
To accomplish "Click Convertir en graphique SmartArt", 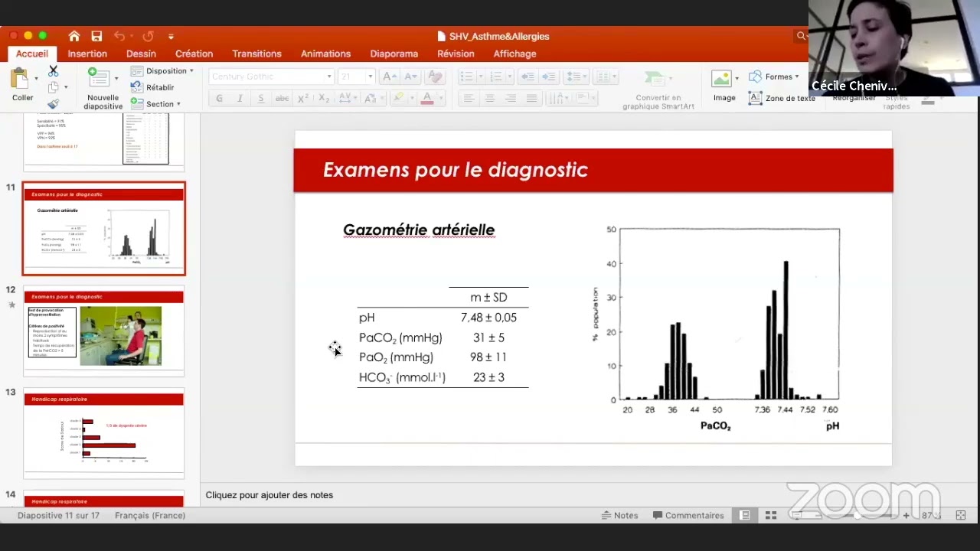I will point(658,90).
